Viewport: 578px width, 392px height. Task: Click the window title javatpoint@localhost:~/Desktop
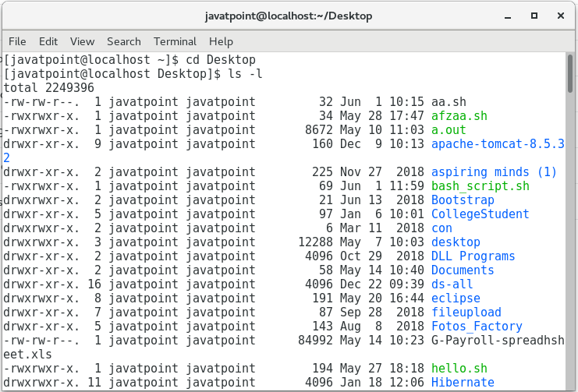(x=288, y=16)
